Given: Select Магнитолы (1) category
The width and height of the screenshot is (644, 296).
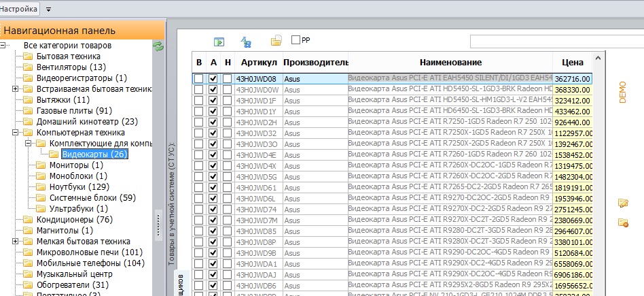Looking at the screenshot, I should tap(65, 230).
